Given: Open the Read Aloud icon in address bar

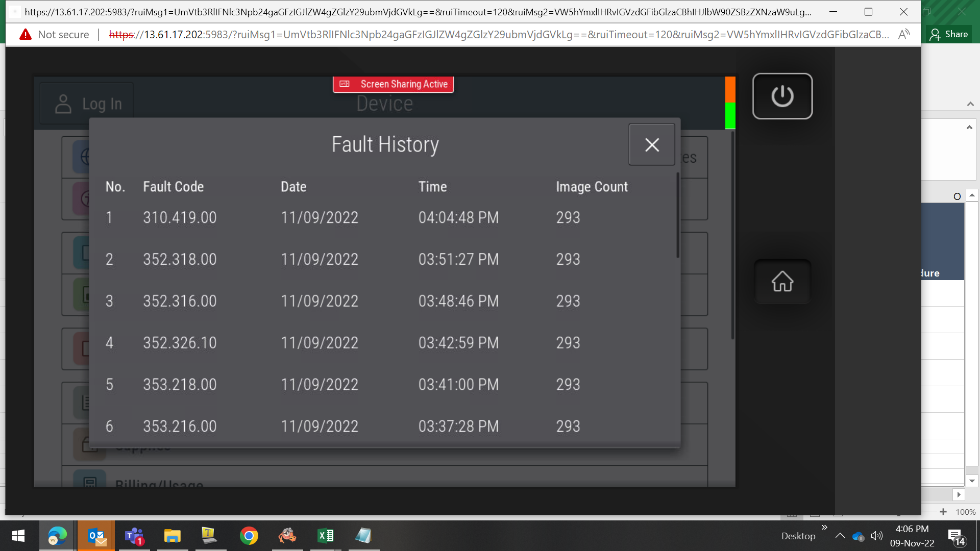Looking at the screenshot, I should point(904,35).
